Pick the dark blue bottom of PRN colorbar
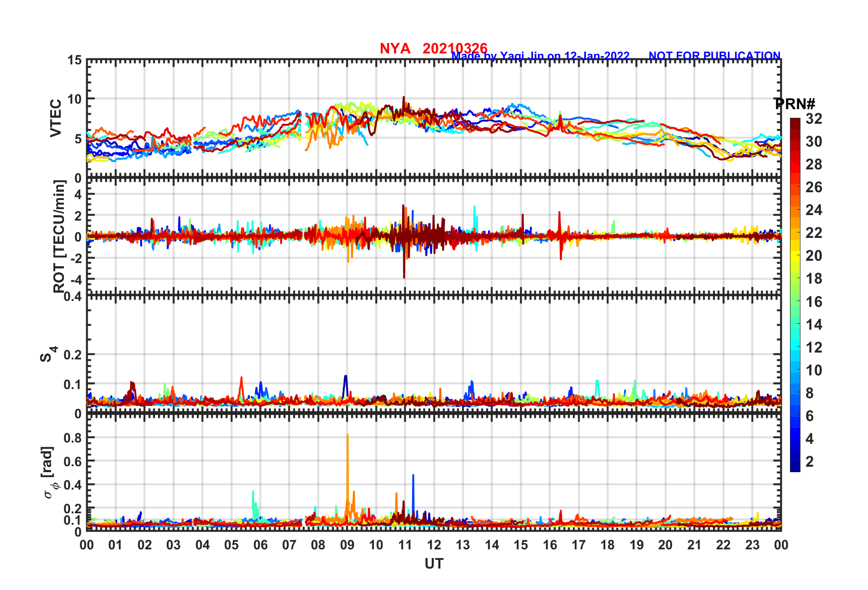Viewport: 868px width, 590px height. tap(795, 466)
